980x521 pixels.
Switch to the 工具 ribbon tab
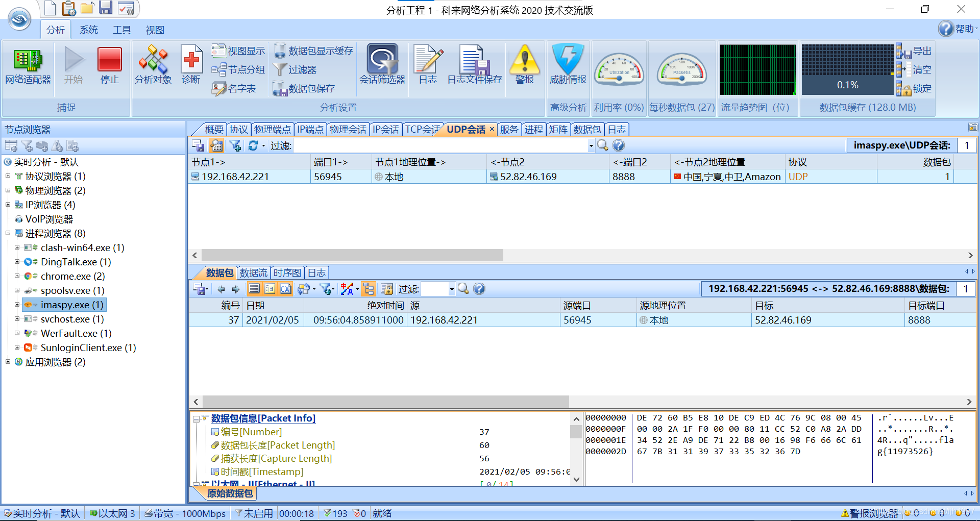coord(122,30)
